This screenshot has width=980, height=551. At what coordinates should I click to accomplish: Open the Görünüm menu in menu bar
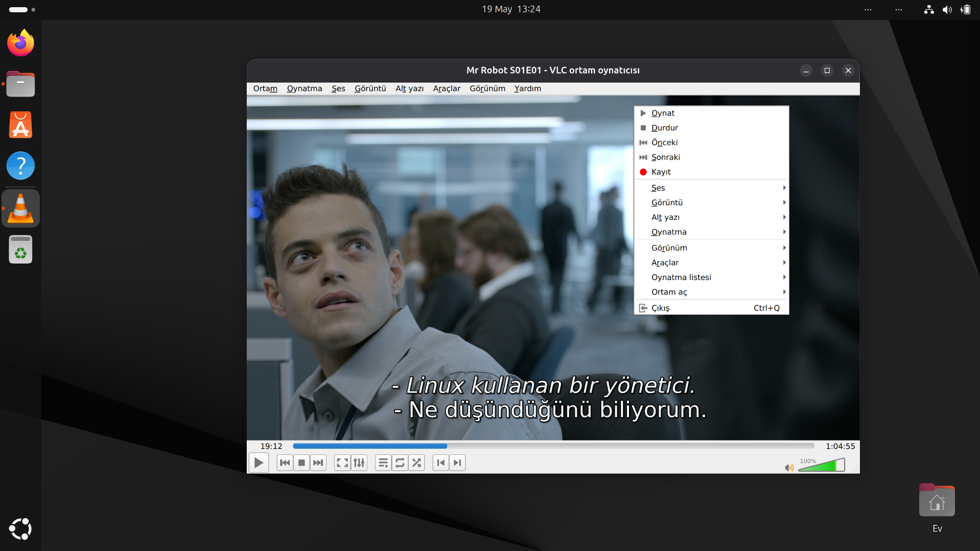click(x=487, y=88)
